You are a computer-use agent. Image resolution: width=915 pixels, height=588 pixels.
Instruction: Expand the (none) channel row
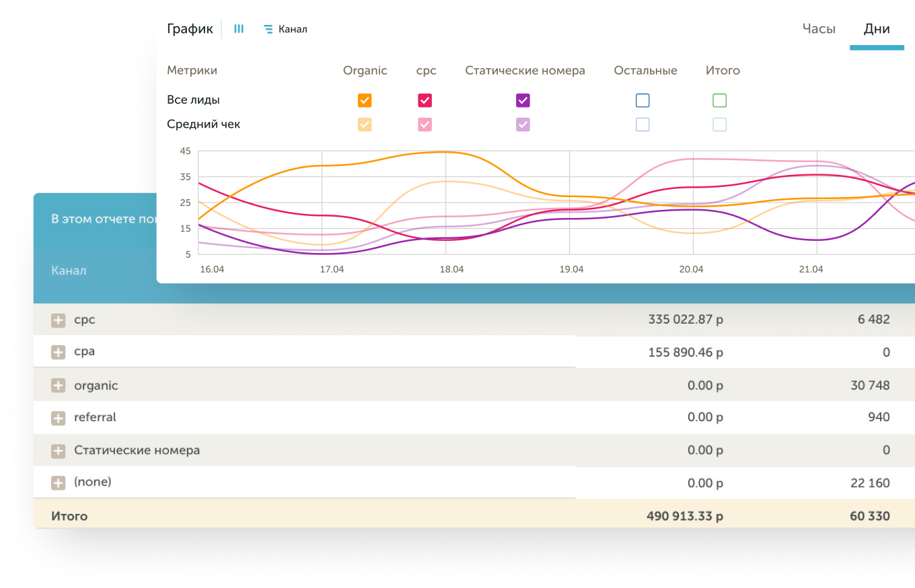(59, 482)
